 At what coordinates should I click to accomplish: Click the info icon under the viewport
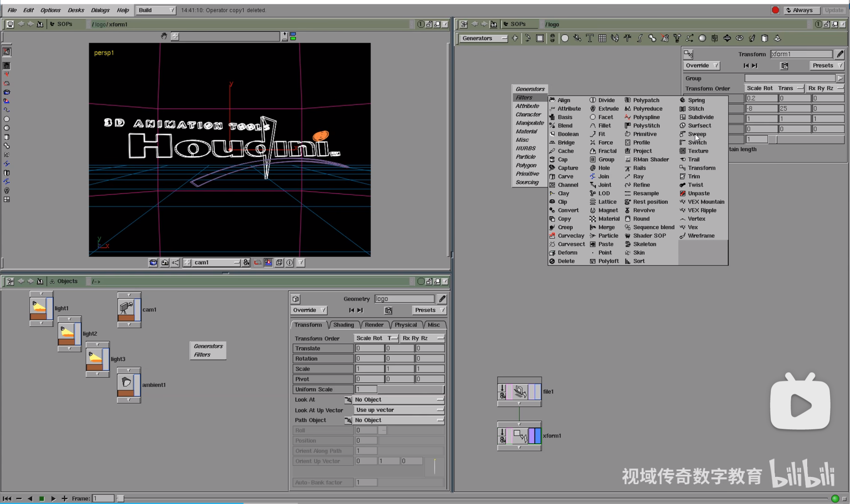click(x=290, y=262)
